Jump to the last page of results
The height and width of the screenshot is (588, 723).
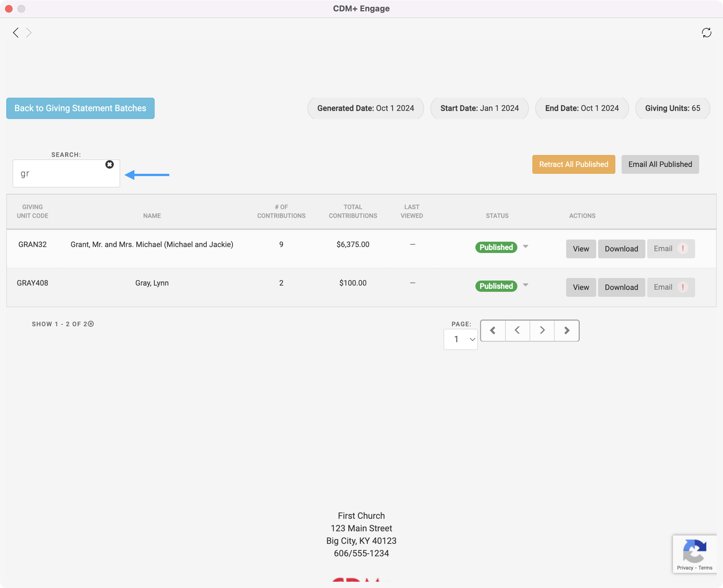click(567, 330)
